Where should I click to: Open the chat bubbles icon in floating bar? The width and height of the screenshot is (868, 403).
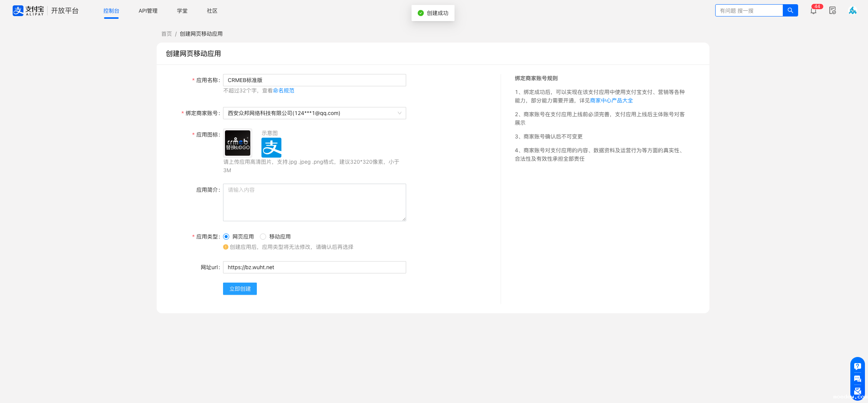tap(857, 379)
